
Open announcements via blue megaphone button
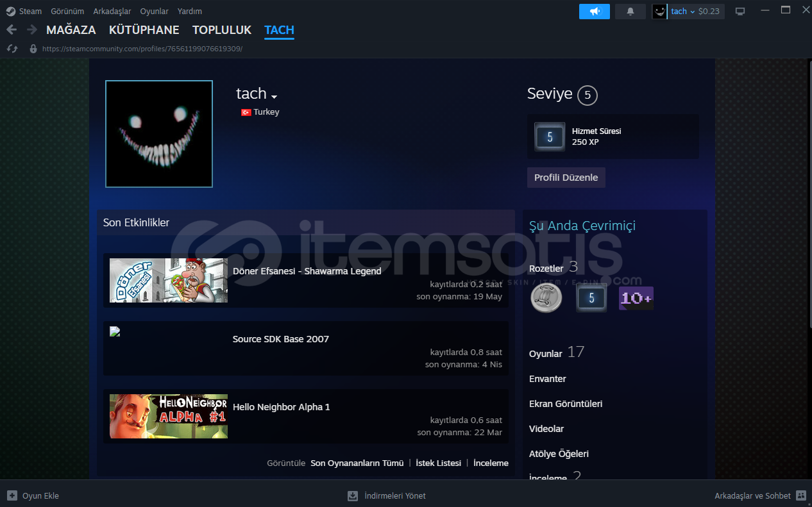point(595,12)
